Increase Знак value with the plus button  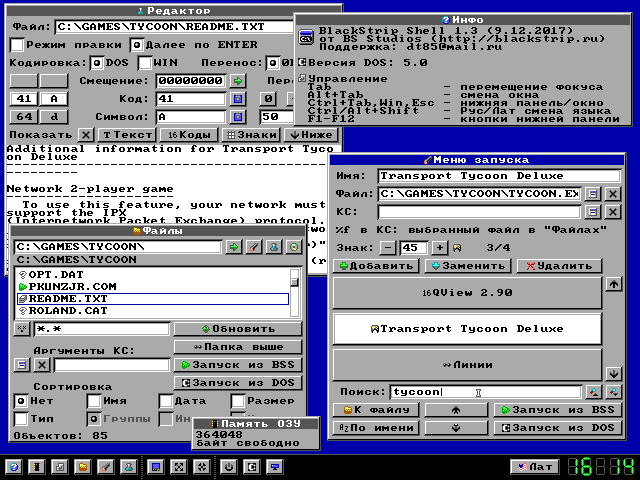[440, 247]
